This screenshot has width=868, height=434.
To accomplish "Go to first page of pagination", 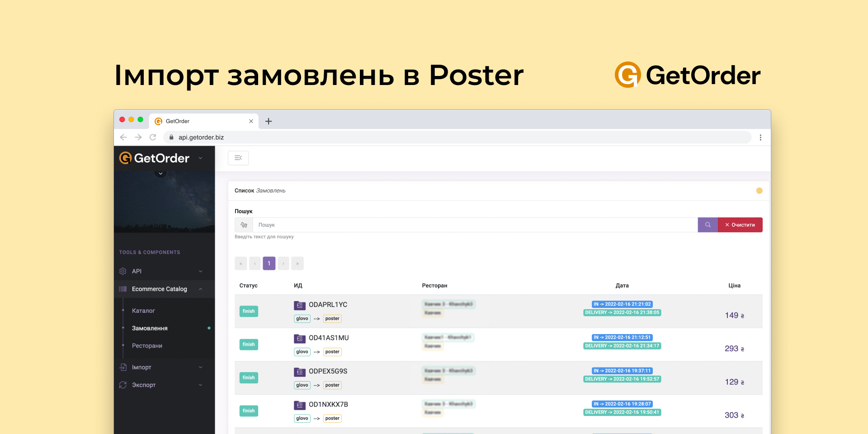I will coord(241,264).
